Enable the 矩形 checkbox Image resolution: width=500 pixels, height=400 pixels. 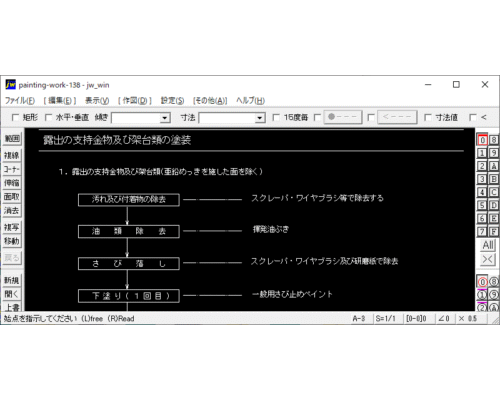(15, 117)
